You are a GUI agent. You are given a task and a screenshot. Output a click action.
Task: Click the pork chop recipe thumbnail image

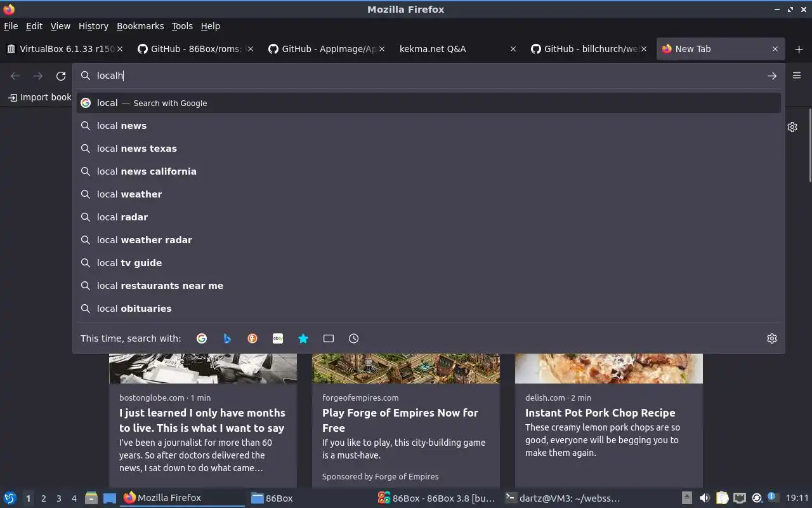pos(609,368)
